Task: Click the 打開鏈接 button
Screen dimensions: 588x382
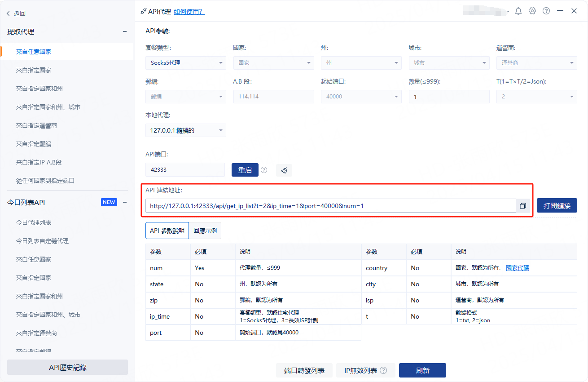Action: (557, 206)
